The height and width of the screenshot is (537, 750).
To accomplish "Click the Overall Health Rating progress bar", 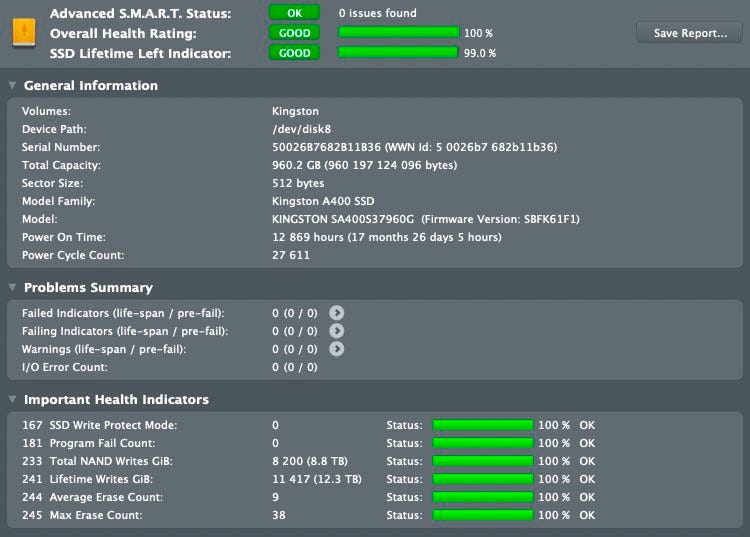I will click(x=398, y=33).
